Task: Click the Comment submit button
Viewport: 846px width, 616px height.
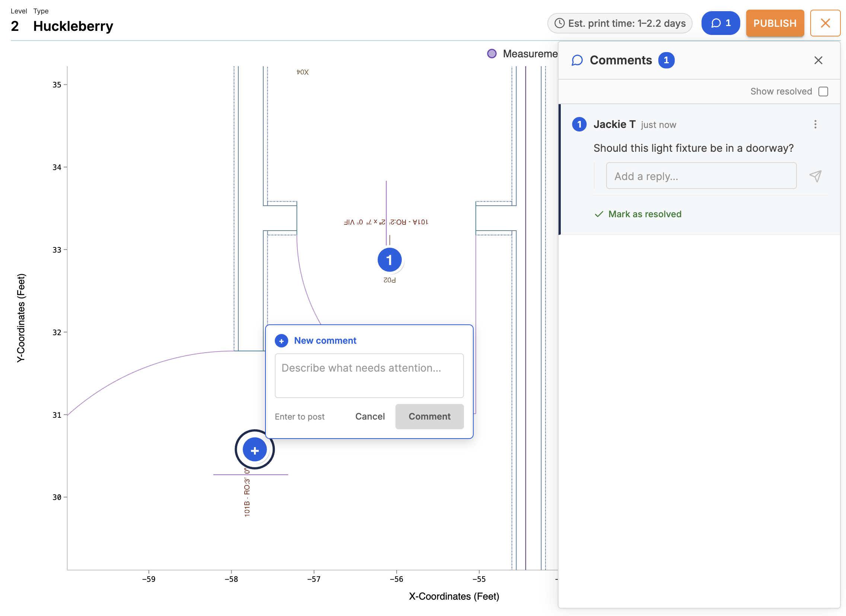Action: tap(429, 417)
